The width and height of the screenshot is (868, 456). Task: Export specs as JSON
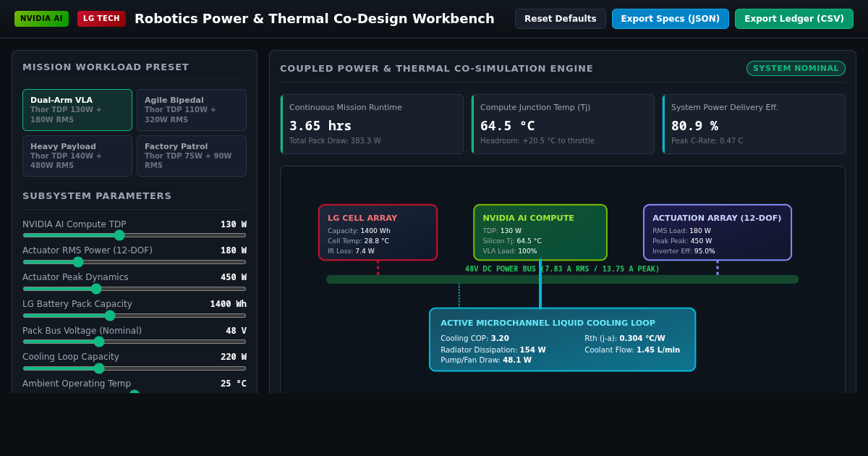click(x=671, y=19)
